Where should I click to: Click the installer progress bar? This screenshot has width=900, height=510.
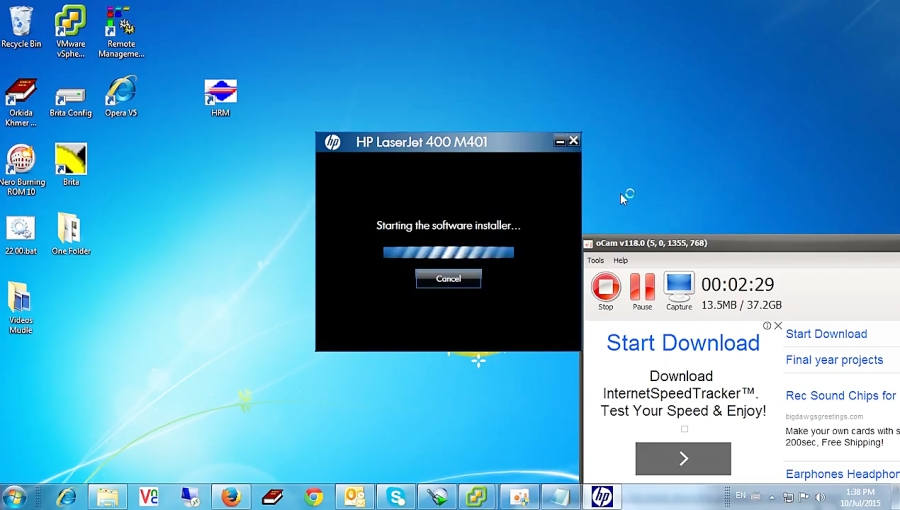point(448,252)
